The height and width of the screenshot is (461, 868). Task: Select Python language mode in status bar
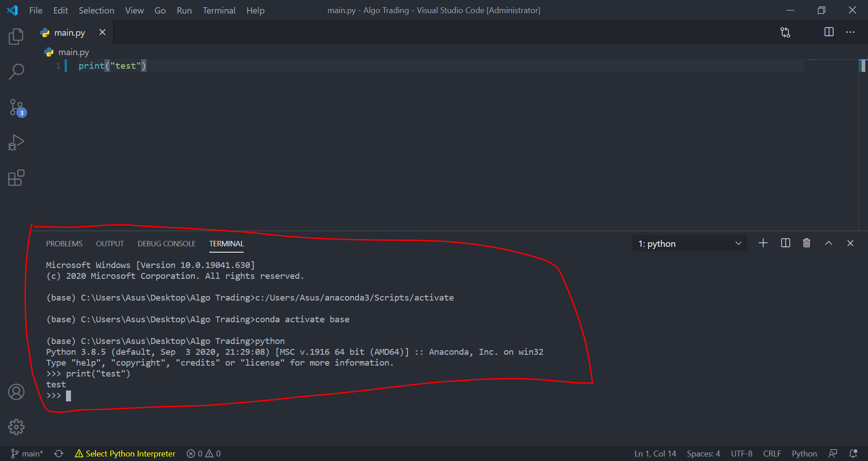804,453
